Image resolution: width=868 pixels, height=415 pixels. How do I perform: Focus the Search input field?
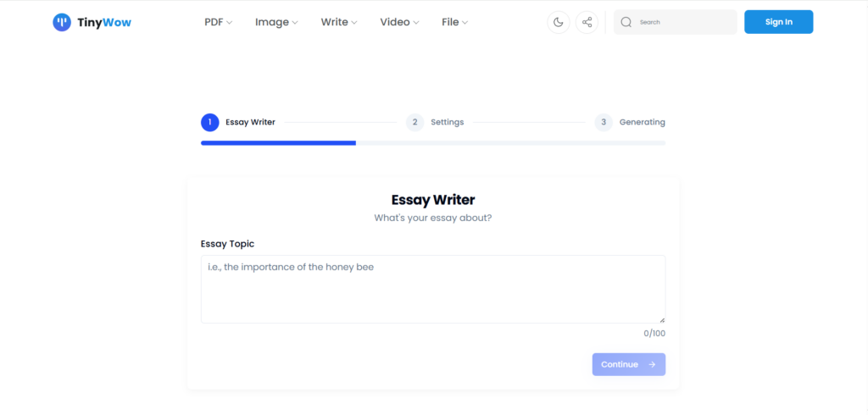click(676, 22)
